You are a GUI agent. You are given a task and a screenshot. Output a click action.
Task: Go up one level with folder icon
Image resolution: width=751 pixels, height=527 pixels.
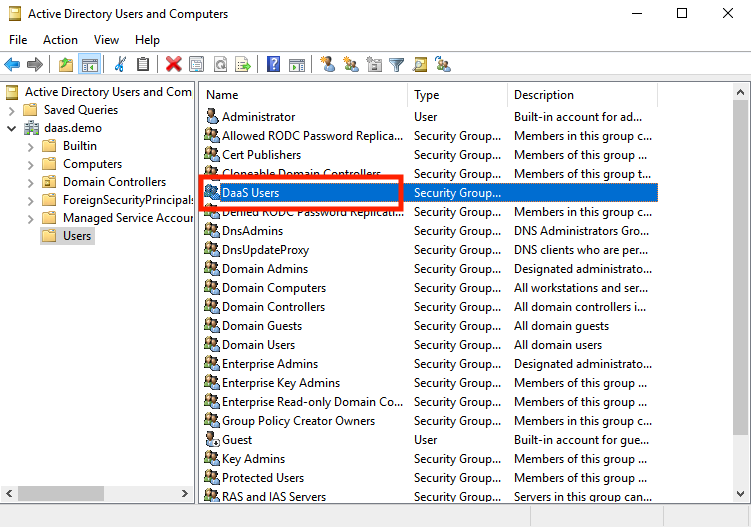pyautogui.click(x=66, y=64)
